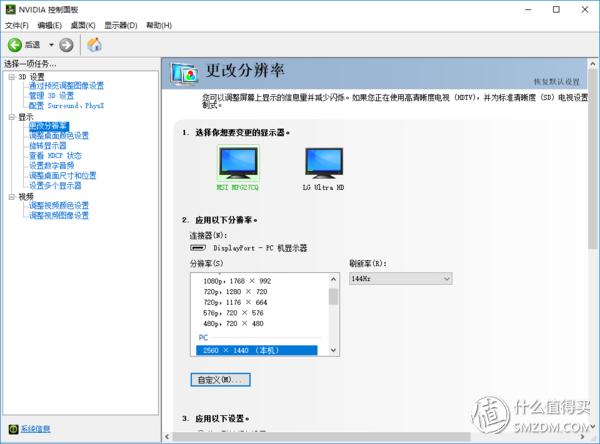This screenshot has width=600, height=444.
Task: Choose resolution 480p, 720 × 480
Action: tap(233, 324)
